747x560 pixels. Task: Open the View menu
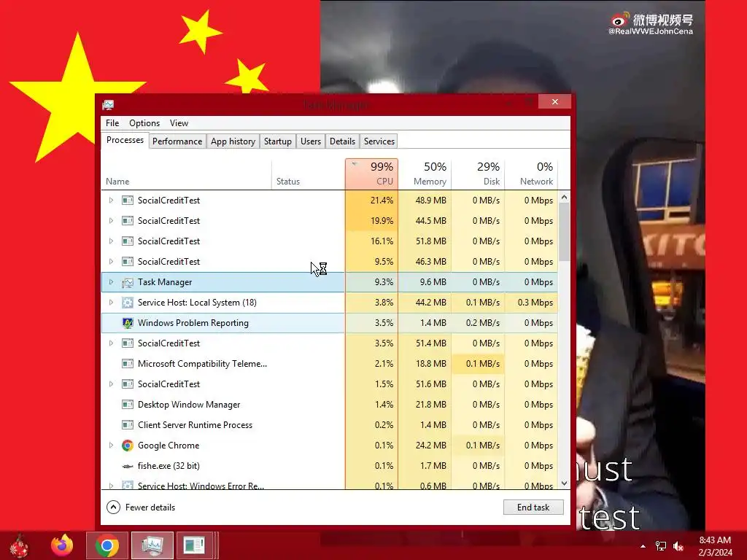tap(179, 122)
